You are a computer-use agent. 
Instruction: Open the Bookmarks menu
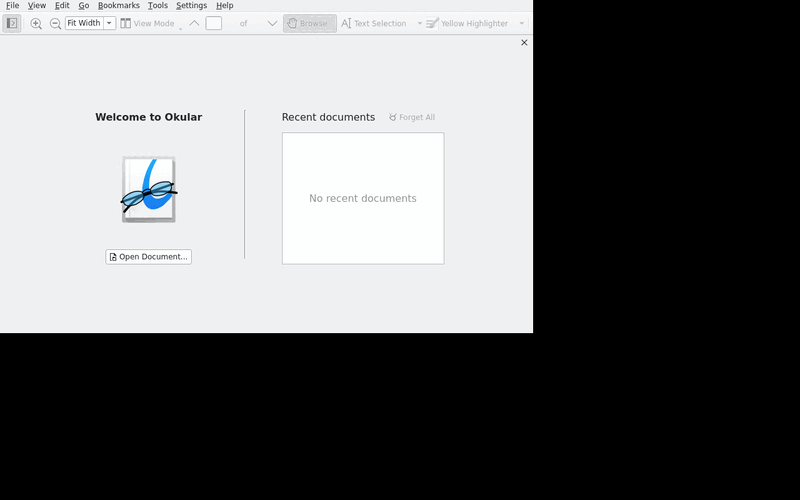click(118, 6)
